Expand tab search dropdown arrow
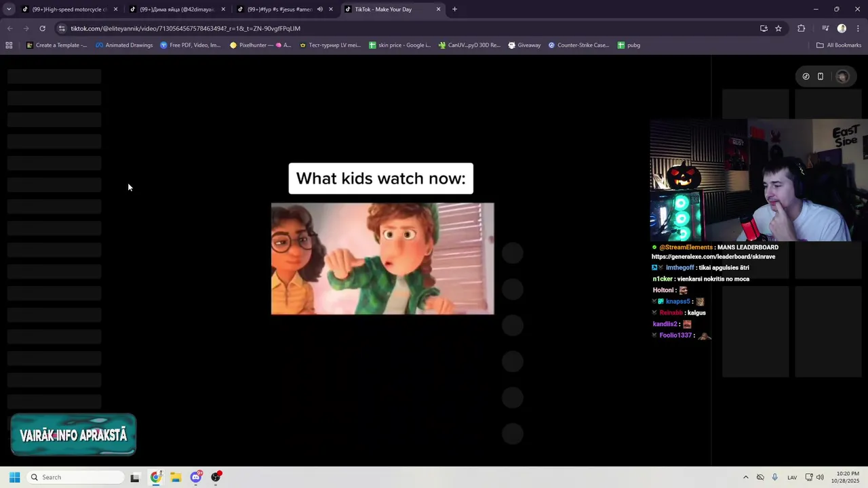 [9, 9]
